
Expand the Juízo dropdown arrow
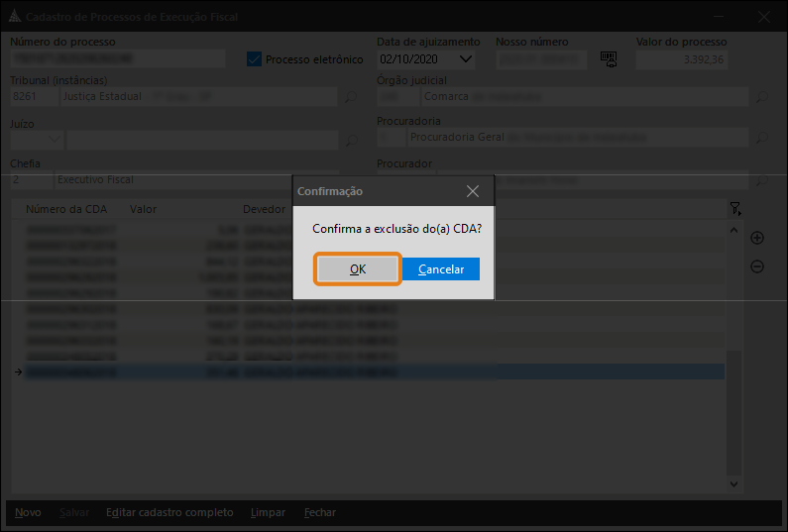53,140
